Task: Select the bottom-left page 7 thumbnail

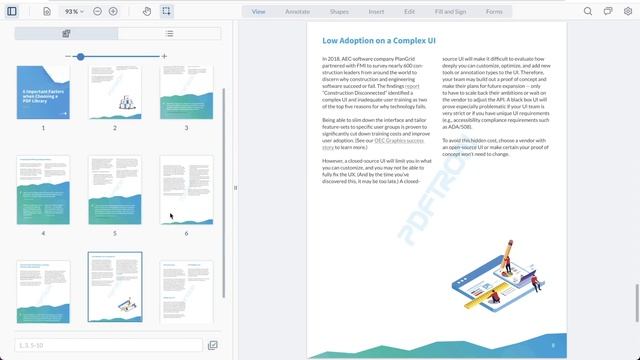Action: pos(43,292)
